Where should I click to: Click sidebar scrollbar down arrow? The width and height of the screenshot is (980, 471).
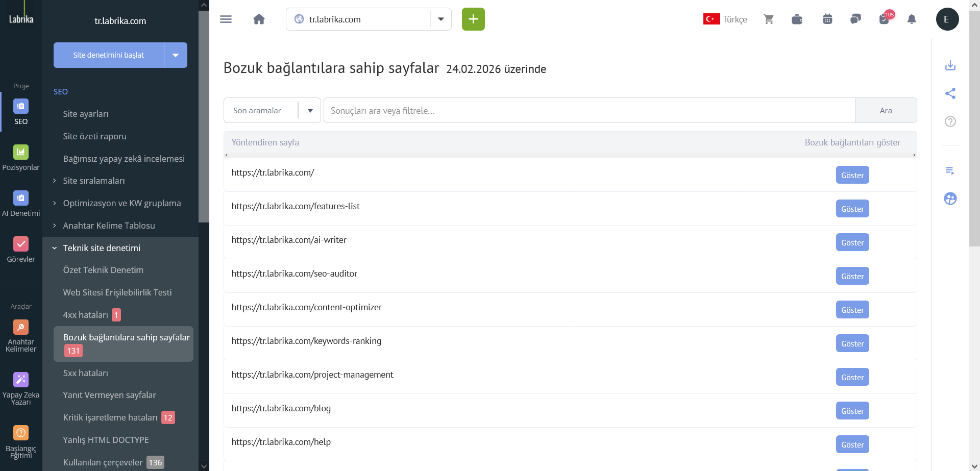pos(204,466)
